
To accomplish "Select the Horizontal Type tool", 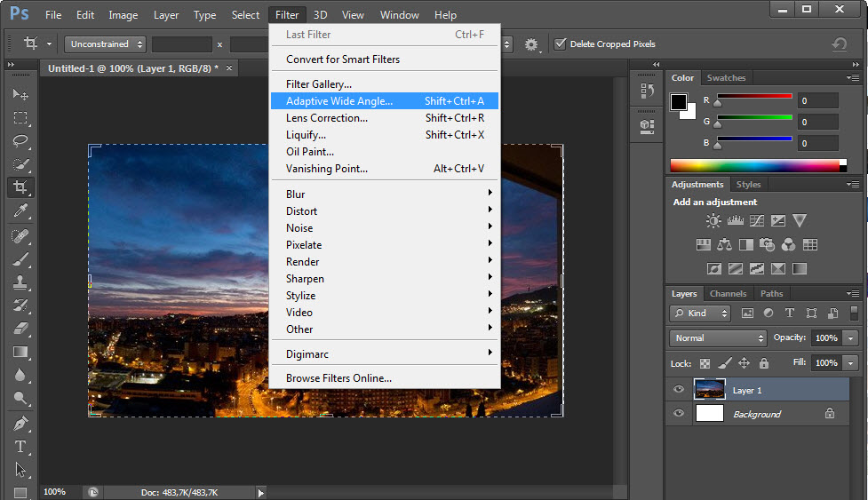I will (x=20, y=447).
